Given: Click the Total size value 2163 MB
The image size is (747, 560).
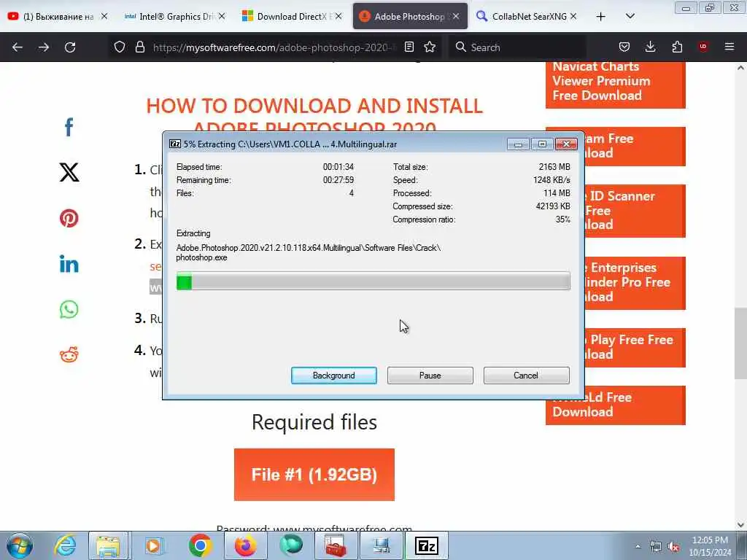Looking at the screenshot, I should tap(554, 167).
